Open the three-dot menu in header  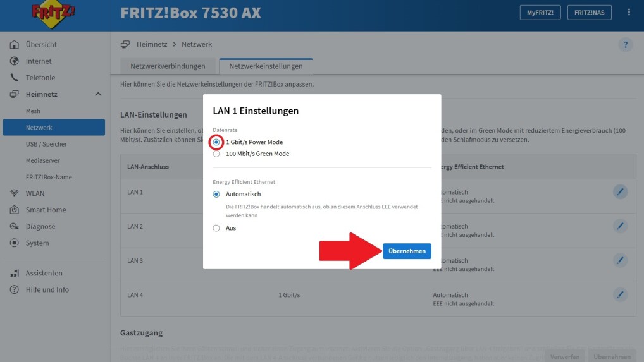click(x=629, y=12)
